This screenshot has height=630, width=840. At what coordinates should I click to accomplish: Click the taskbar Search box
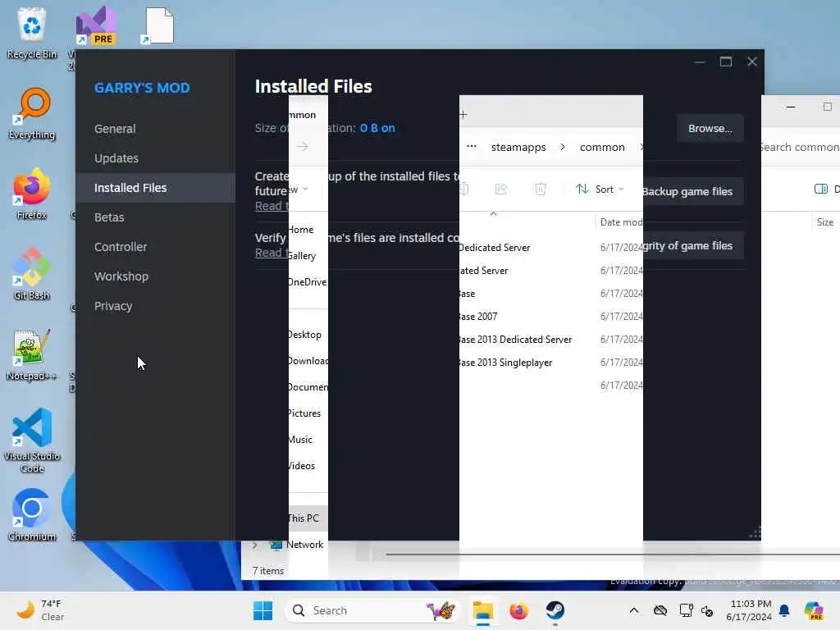[374, 610]
